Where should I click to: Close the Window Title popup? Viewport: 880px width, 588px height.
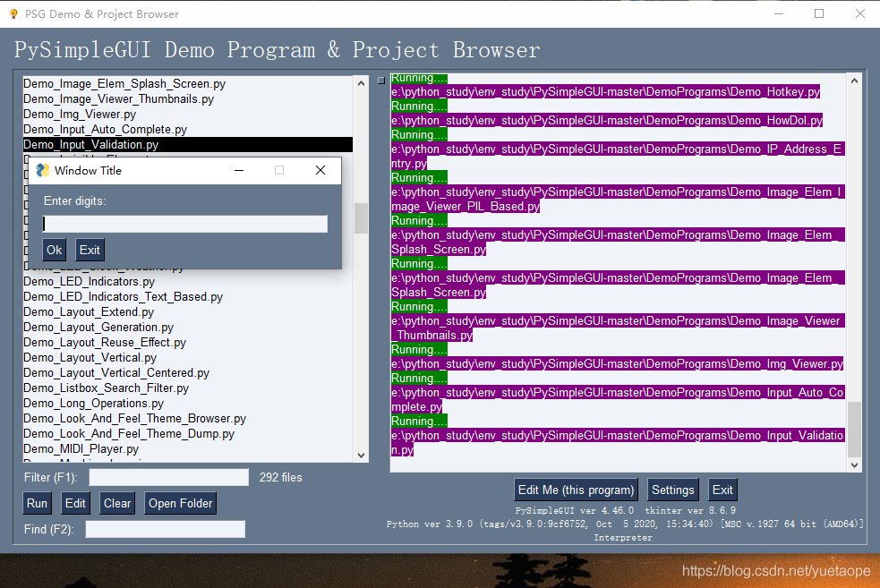tap(320, 171)
